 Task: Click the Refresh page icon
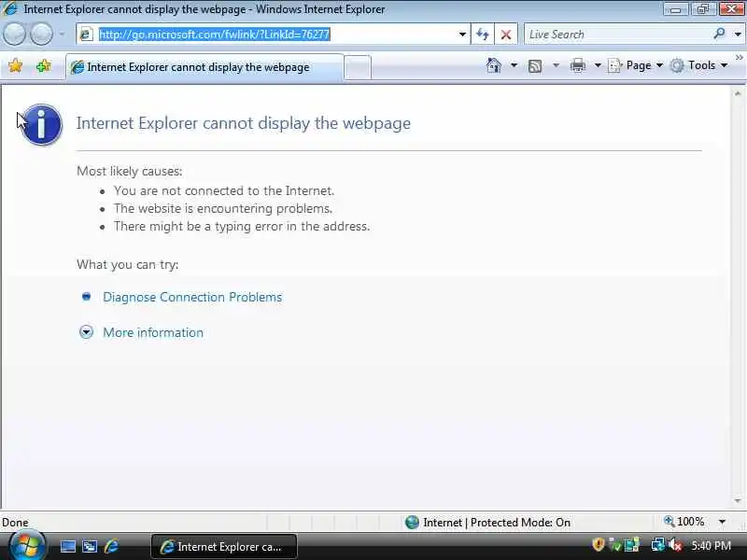[x=483, y=35]
